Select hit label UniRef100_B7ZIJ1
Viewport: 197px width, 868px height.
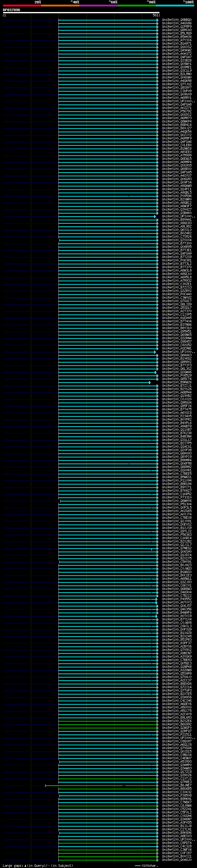pyautogui.click(x=177, y=386)
